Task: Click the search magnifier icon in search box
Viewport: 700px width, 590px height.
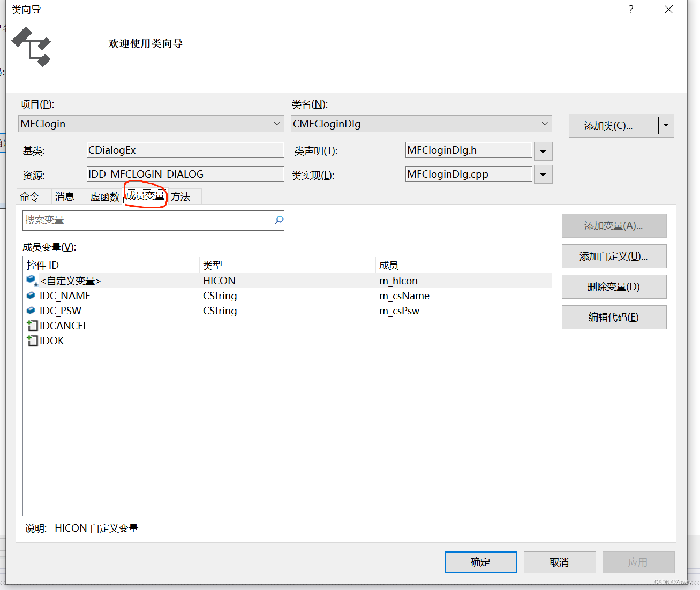Action: pos(278,220)
